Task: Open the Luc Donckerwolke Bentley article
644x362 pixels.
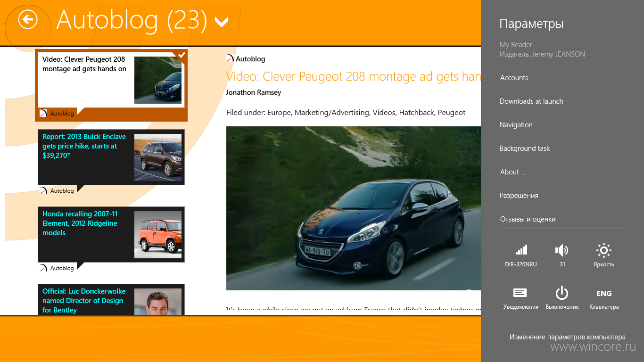Action: click(x=83, y=300)
